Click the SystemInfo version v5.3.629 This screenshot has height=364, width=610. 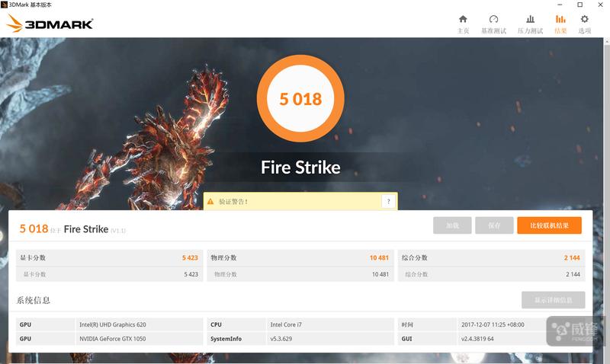pos(281,339)
